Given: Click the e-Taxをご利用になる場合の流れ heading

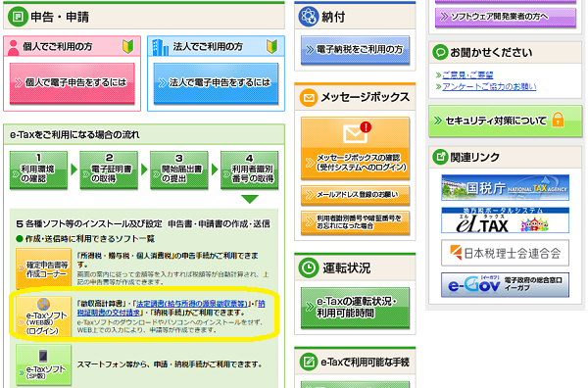Looking at the screenshot, I should click(x=74, y=134).
